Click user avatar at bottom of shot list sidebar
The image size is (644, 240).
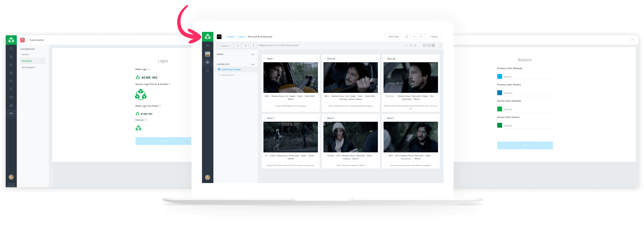tap(208, 177)
